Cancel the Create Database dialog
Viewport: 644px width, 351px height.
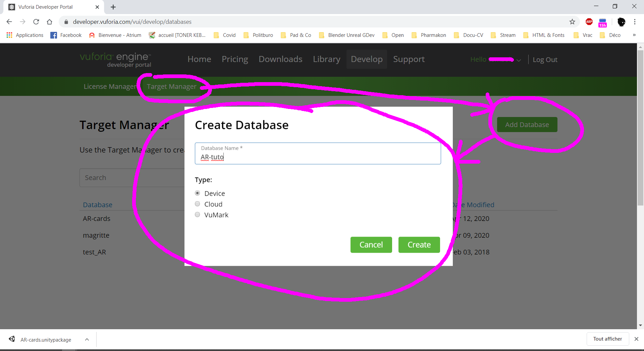point(371,245)
